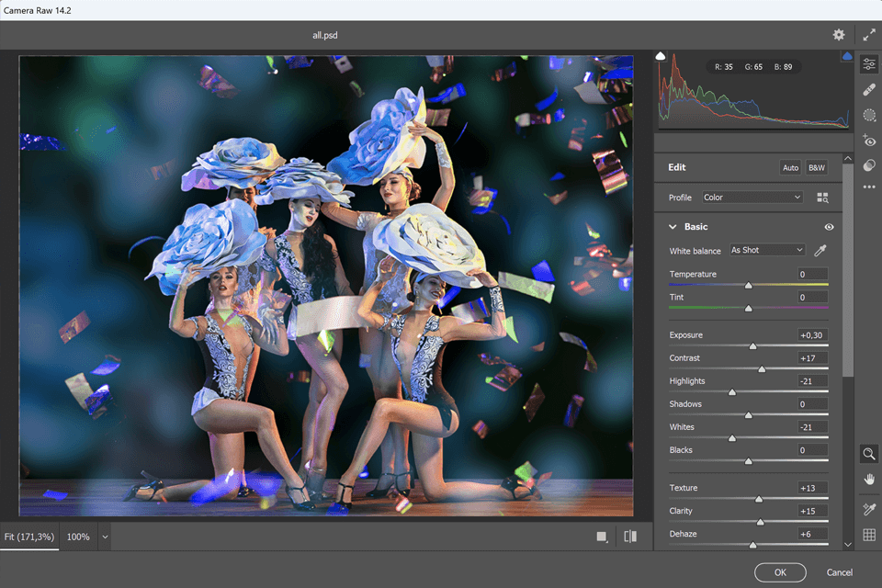
Task: Open Camera Raw preferences gear
Action: [x=838, y=35]
